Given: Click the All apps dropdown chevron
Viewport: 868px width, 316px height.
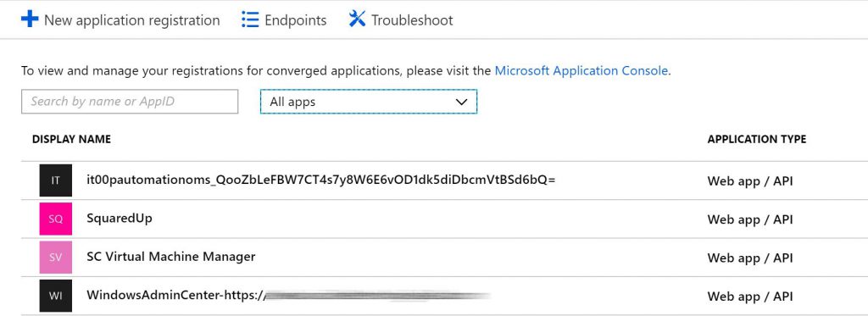Looking at the screenshot, I should coord(461,102).
